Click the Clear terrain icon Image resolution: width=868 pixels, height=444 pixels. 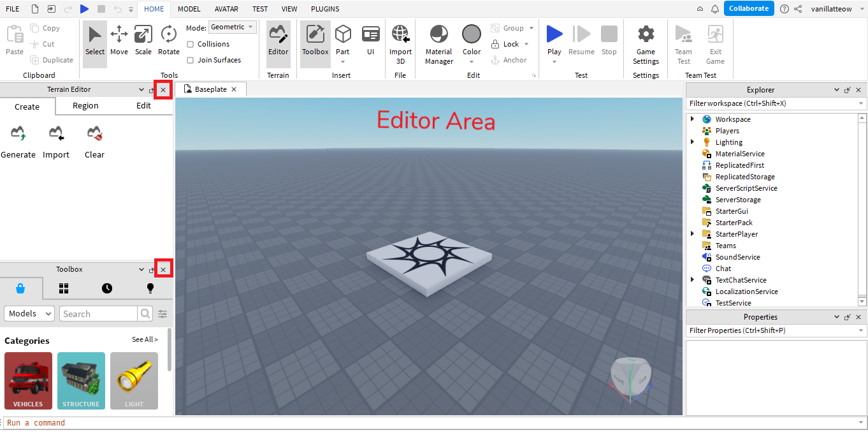(x=94, y=135)
